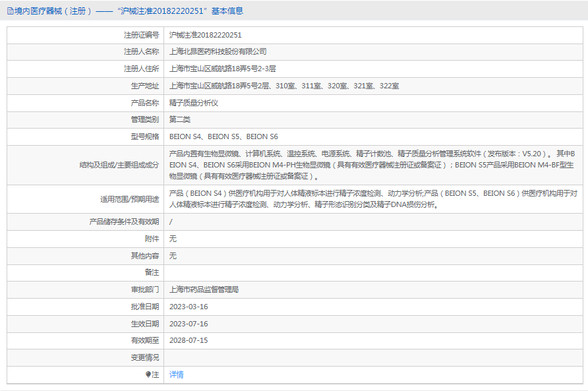
Task: Select product name 精子质量分析仪
Action: coord(194,103)
